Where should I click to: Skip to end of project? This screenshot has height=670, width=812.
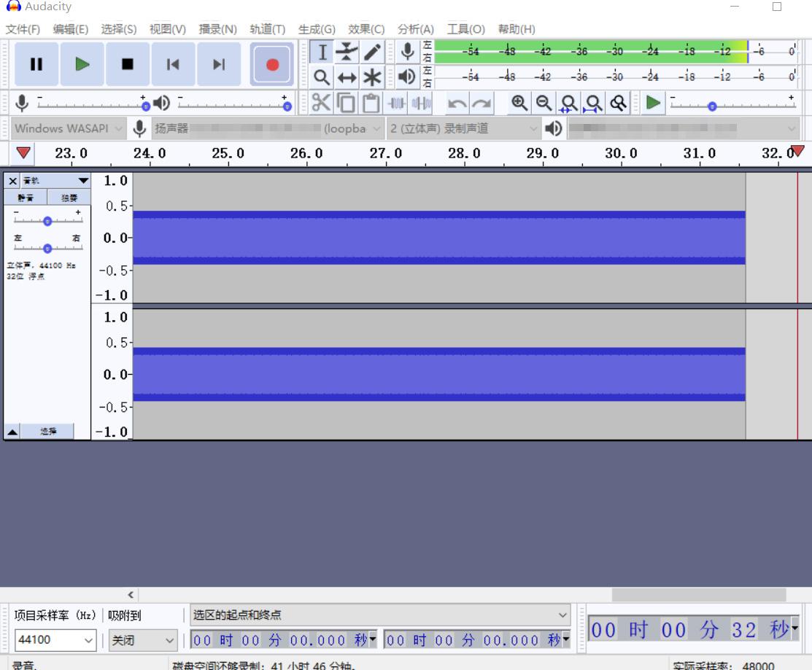coord(219,64)
